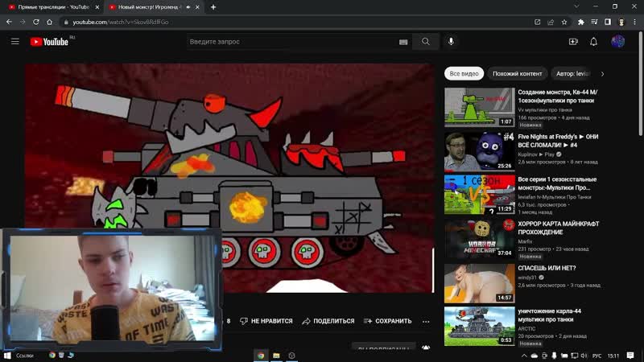Open "Все серии 1 сезон:стальные монстры" video
Image resolution: width=644 pixels, height=362 pixels.
coord(557,183)
